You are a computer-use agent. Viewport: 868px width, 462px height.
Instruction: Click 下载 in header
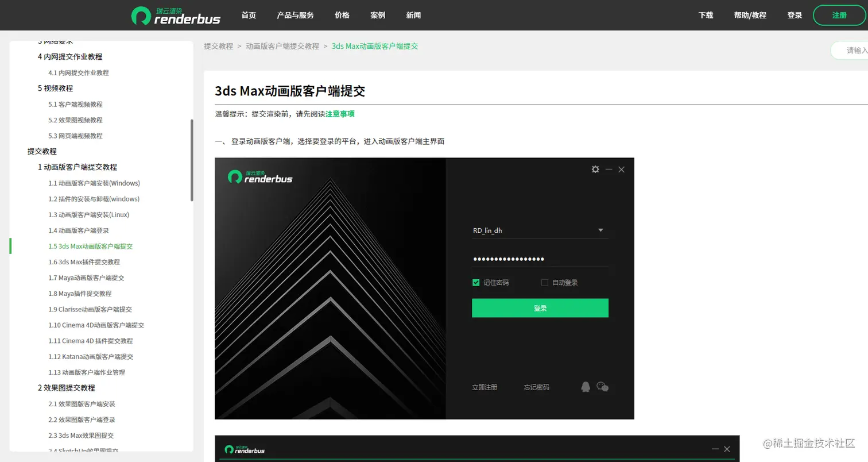point(706,16)
